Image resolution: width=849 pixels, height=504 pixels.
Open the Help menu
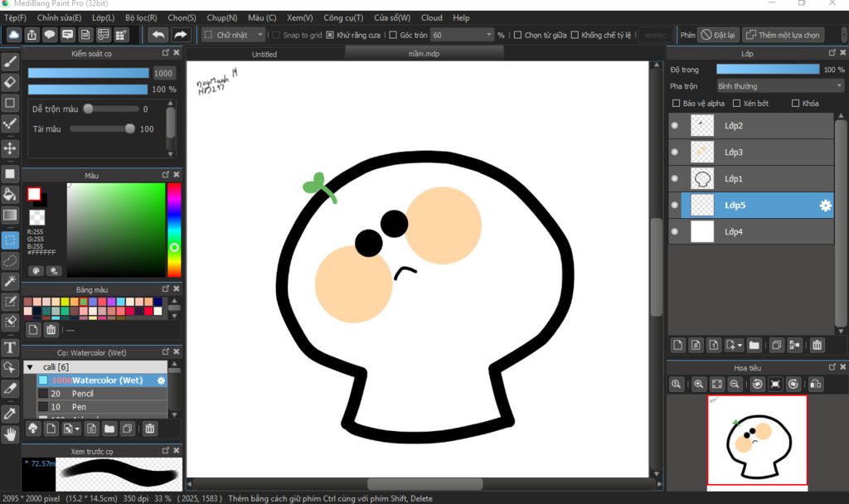[x=461, y=18]
